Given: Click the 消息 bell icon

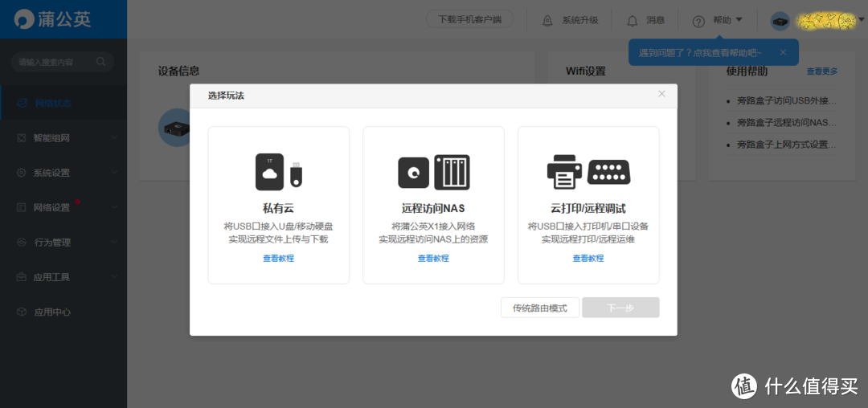Looking at the screenshot, I should 633,20.
